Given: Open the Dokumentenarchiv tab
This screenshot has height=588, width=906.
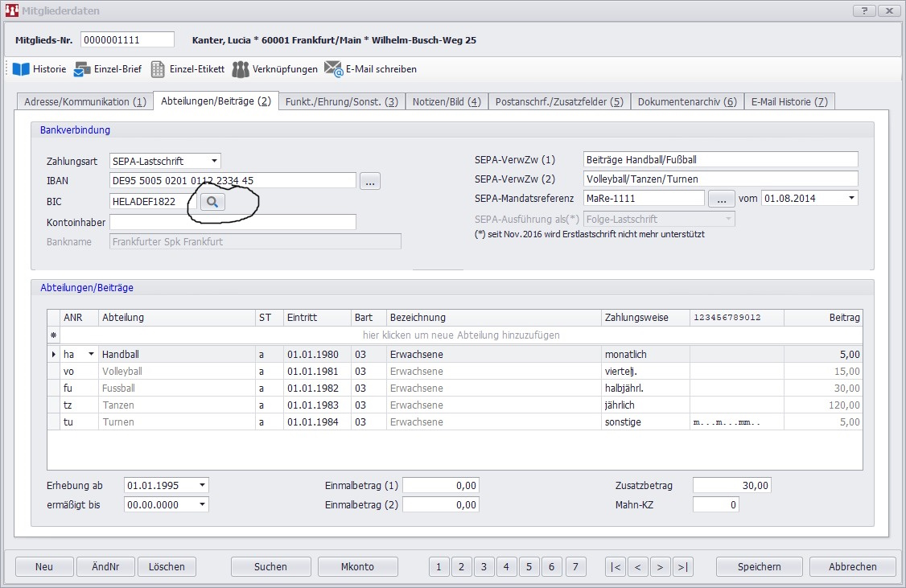Looking at the screenshot, I should coord(686,101).
